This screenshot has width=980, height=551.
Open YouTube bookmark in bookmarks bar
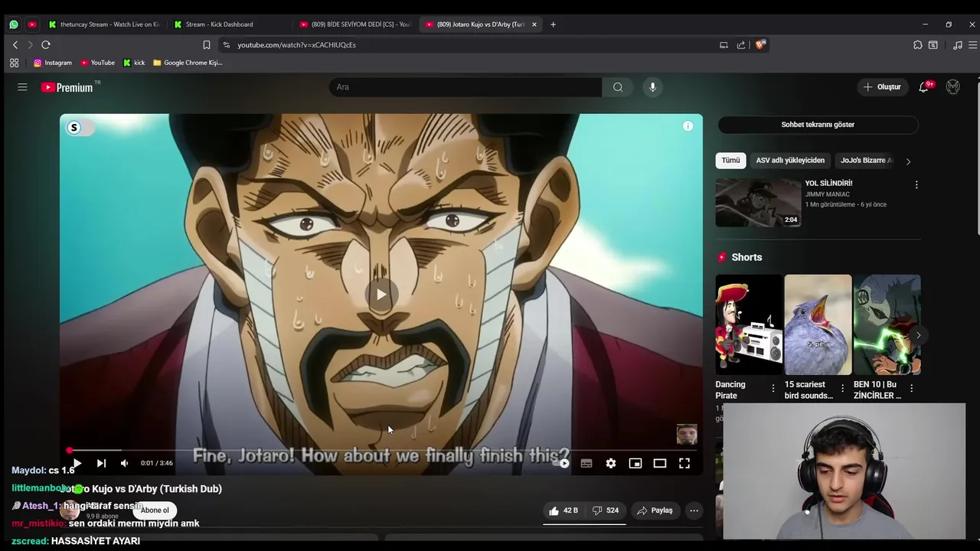[97, 63]
